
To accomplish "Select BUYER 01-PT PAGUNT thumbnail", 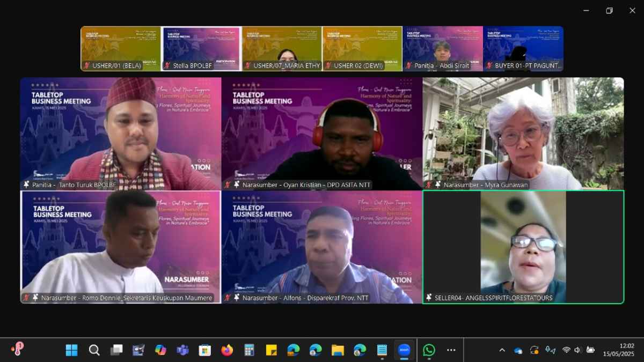I will point(523,49).
